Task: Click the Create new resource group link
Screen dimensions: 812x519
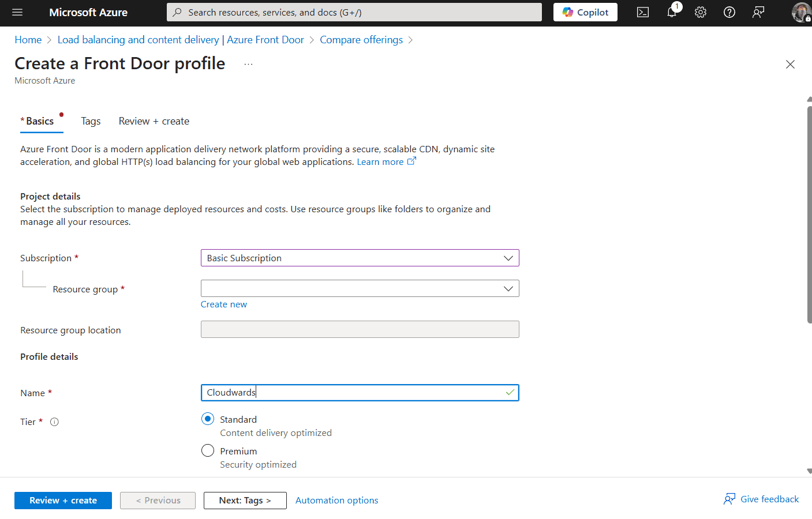Action: click(x=224, y=304)
